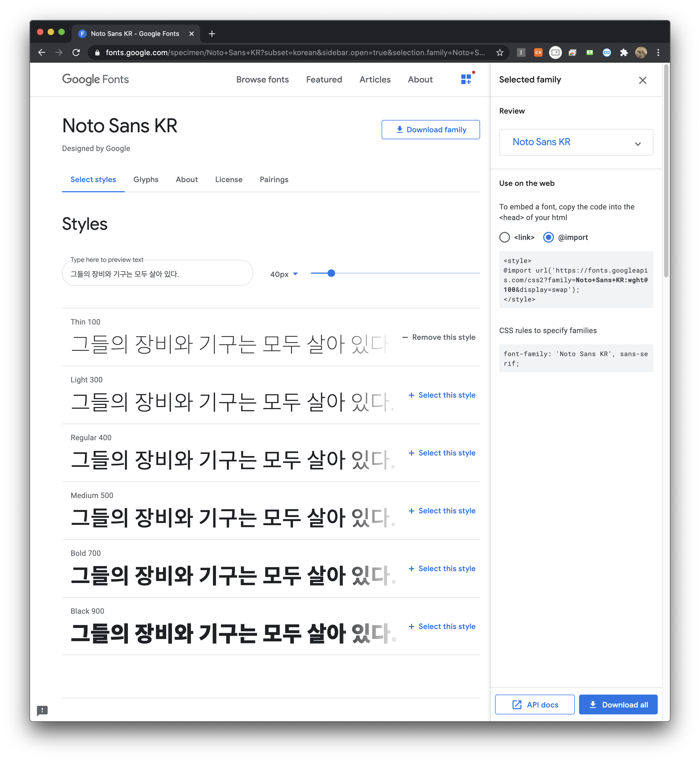Switch to the Glyphs tab
The height and width of the screenshot is (761, 700).
click(146, 180)
